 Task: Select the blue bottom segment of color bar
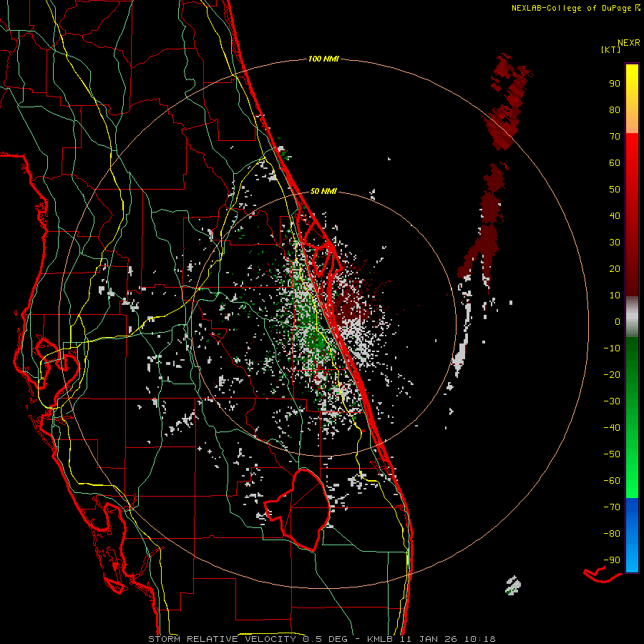click(632, 535)
